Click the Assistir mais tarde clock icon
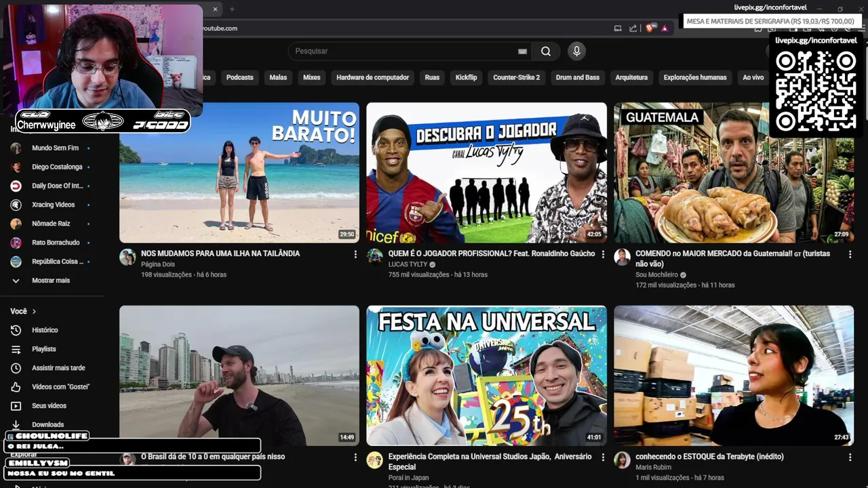 coord(16,368)
